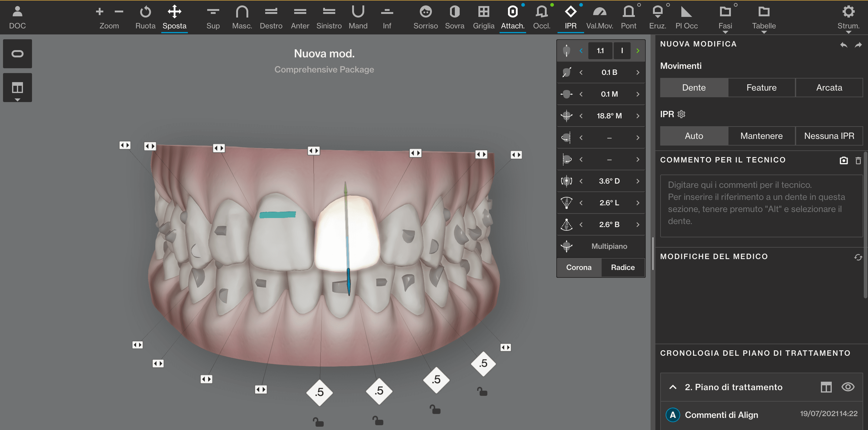Increase the 18.8° M rotation value
Viewport: 868px width, 430px height.
point(638,116)
